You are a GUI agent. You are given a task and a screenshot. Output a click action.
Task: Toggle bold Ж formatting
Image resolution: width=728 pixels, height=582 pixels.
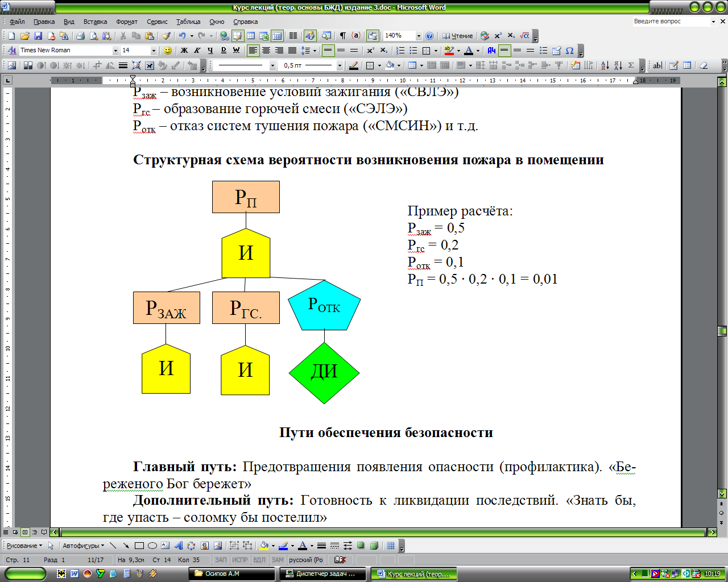coord(184,51)
